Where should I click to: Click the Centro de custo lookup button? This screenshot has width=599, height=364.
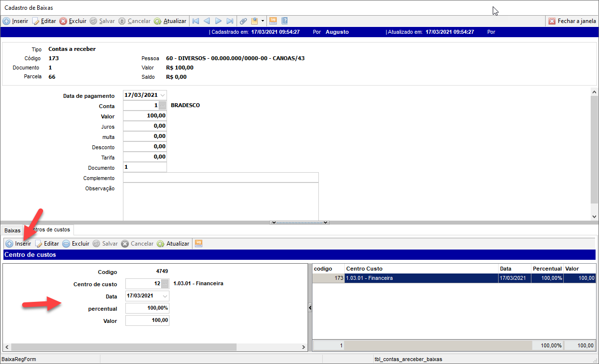pos(165,284)
